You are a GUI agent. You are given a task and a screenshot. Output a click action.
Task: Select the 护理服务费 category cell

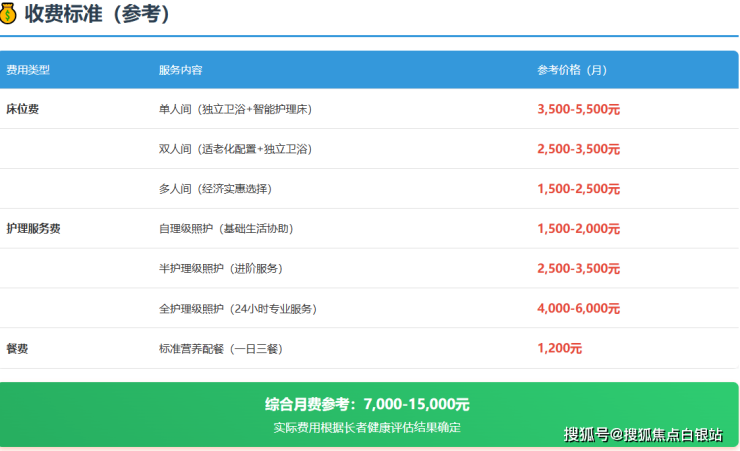(x=33, y=229)
